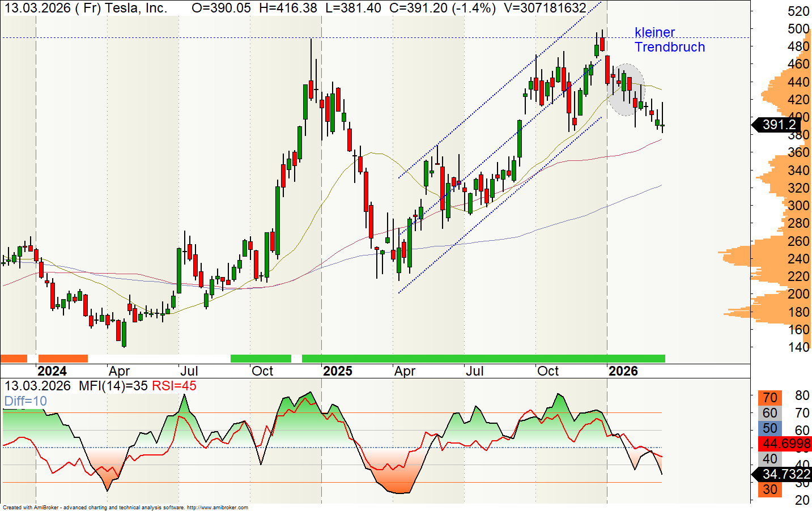Screen dimensions: 812x511
Task: Click the 2026 year label on time axis
Action: (623, 371)
